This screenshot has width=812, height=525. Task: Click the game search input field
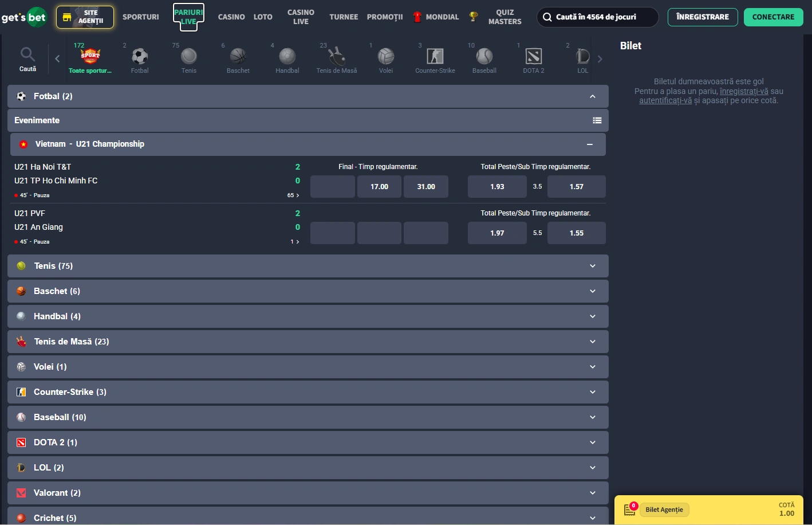[x=598, y=17]
